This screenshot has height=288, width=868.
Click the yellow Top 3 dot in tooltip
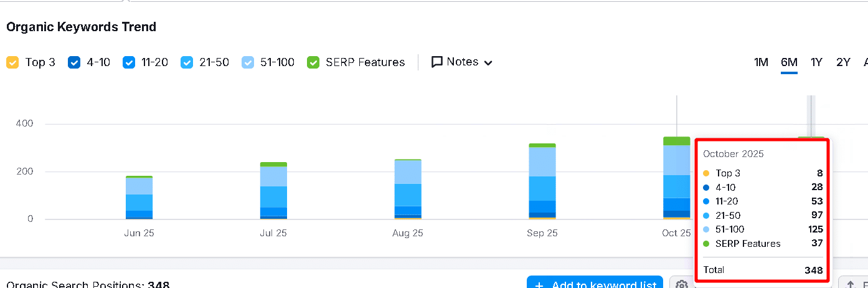pyautogui.click(x=705, y=173)
